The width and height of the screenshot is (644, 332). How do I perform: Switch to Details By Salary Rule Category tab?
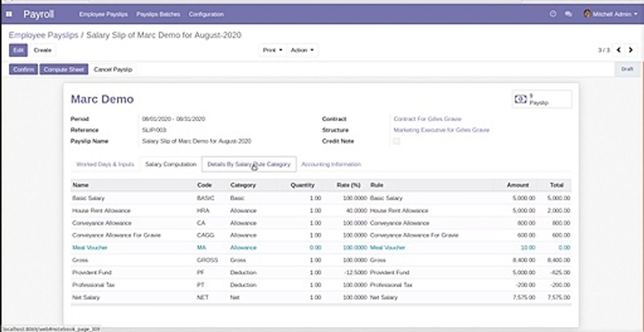249,164
